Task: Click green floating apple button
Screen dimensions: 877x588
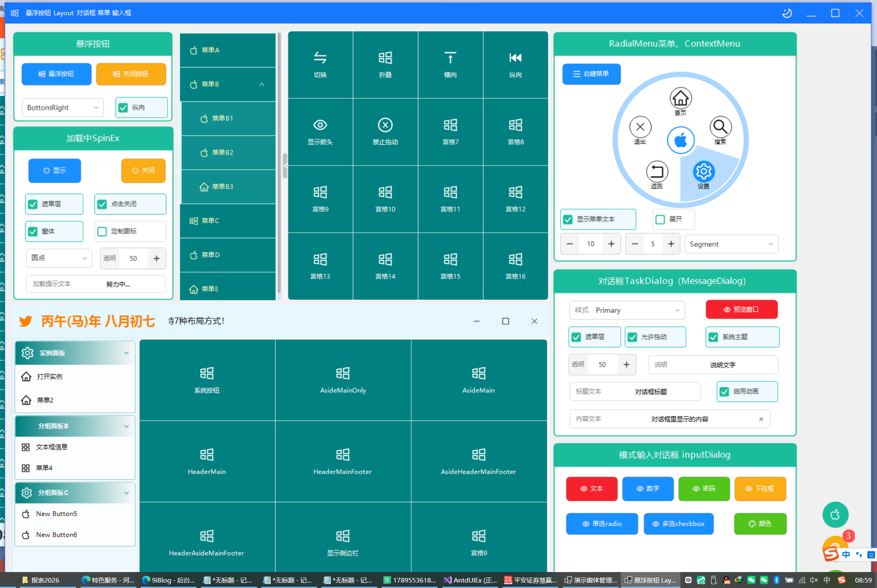Action: coord(835,514)
